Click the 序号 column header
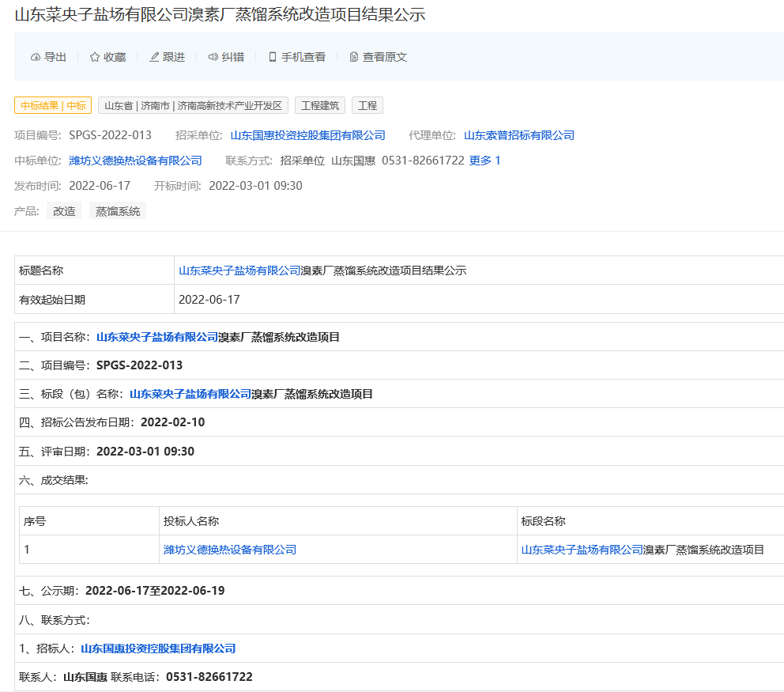The width and height of the screenshot is (784, 692). click(x=35, y=521)
